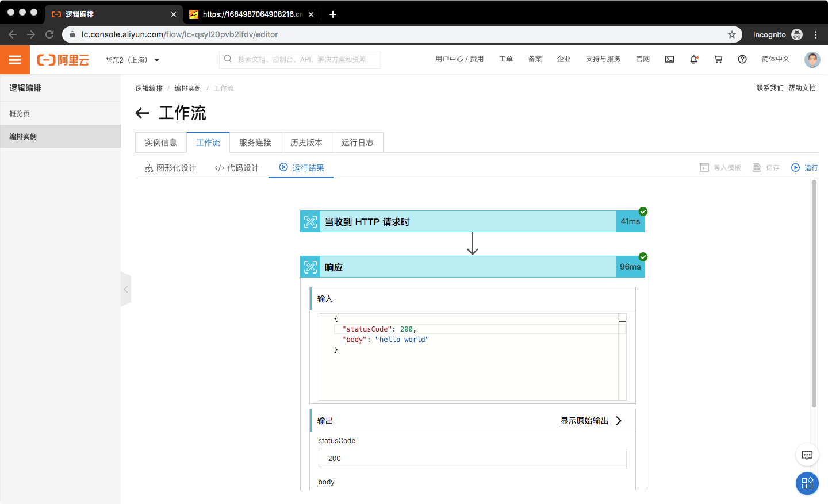Image resolution: width=828 pixels, height=504 pixels.
Task: Open 备案 in the top bar
Action: pyautogui.click(x=535, y=59)
